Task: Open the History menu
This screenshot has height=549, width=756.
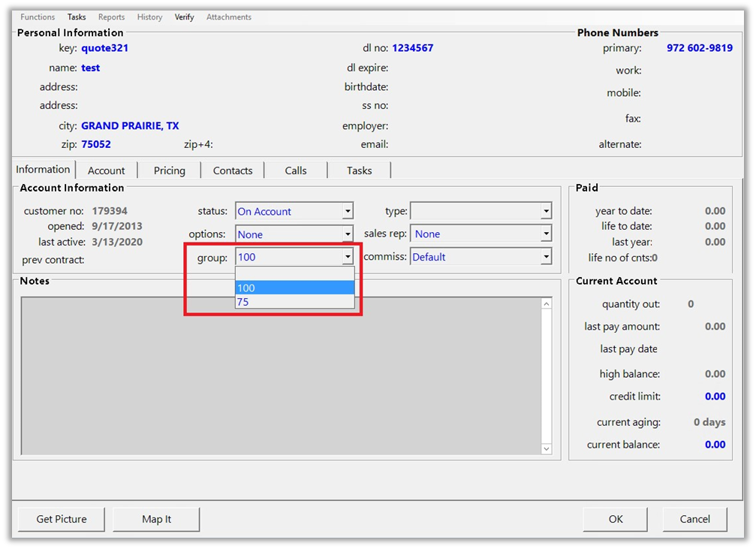Action: [149, 17]
